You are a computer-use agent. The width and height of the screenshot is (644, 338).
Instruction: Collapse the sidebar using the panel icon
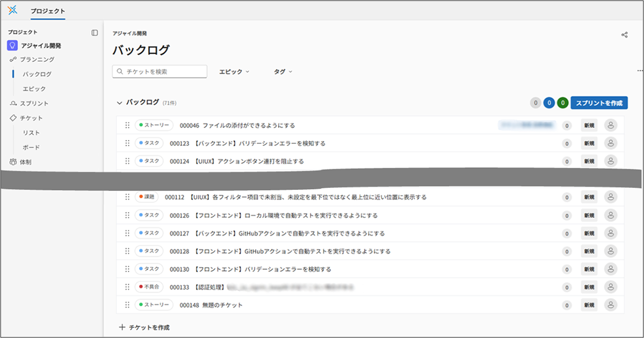pos(94,33)
